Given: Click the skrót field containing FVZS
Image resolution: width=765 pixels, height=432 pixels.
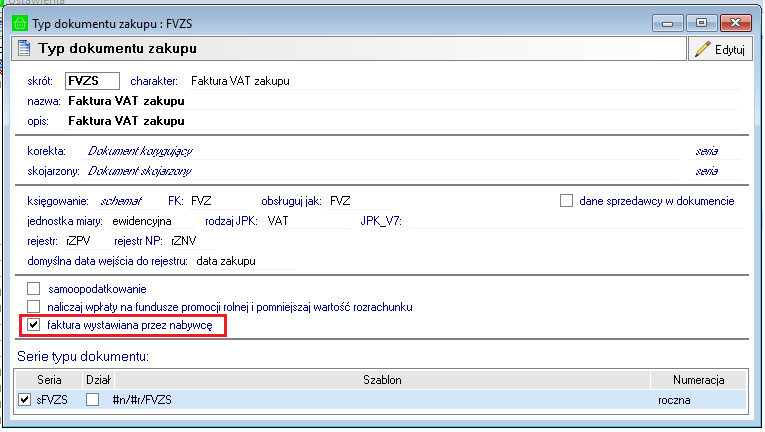Looking at the screenshot, I should [92, 81].
